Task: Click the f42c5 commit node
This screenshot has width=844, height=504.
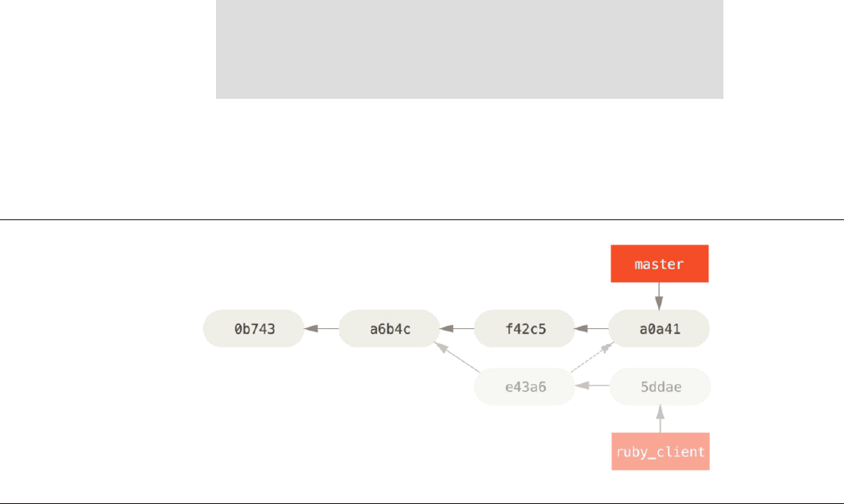Action: (524, 329)
